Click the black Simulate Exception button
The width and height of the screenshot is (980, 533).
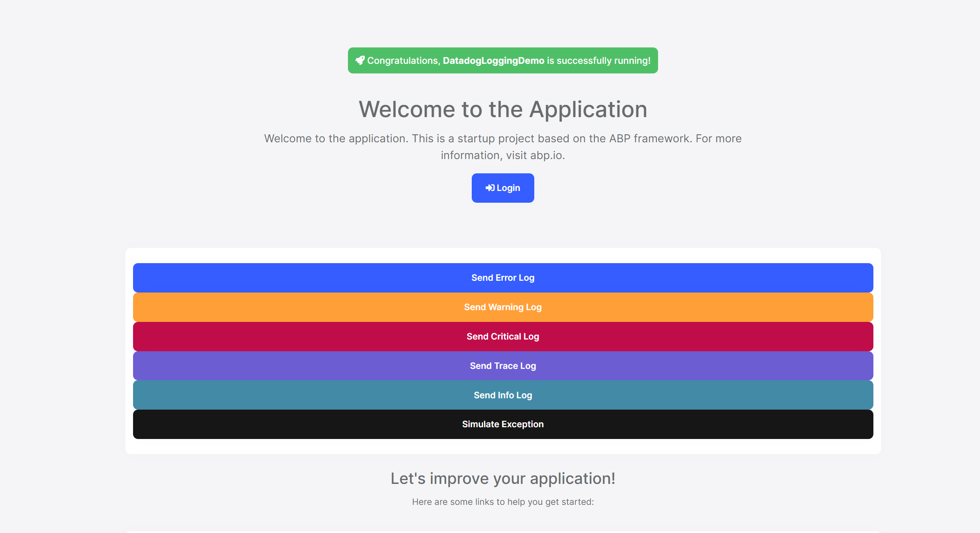coord(503,424)
